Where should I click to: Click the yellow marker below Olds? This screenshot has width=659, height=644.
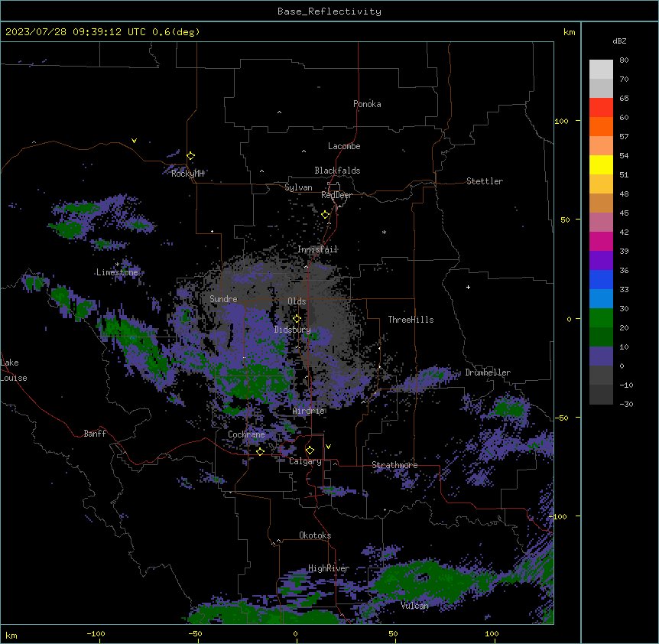point(297,319)
